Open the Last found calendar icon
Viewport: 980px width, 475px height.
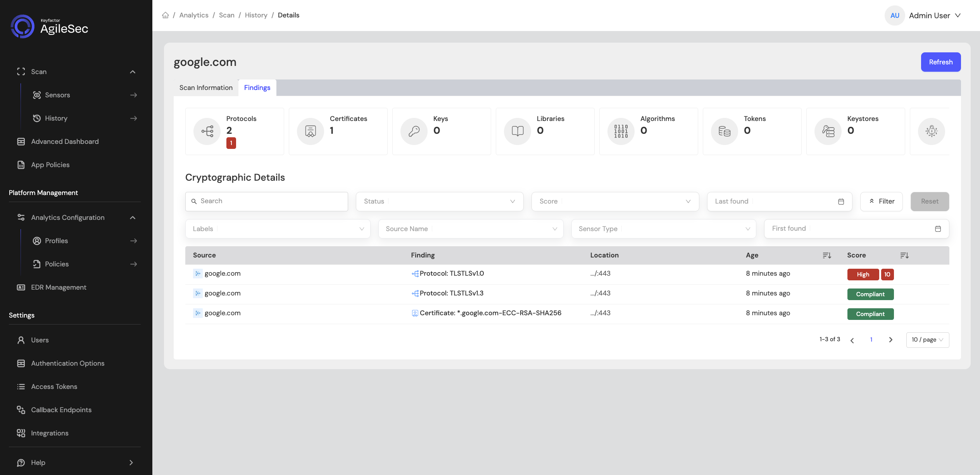[841, 202]
